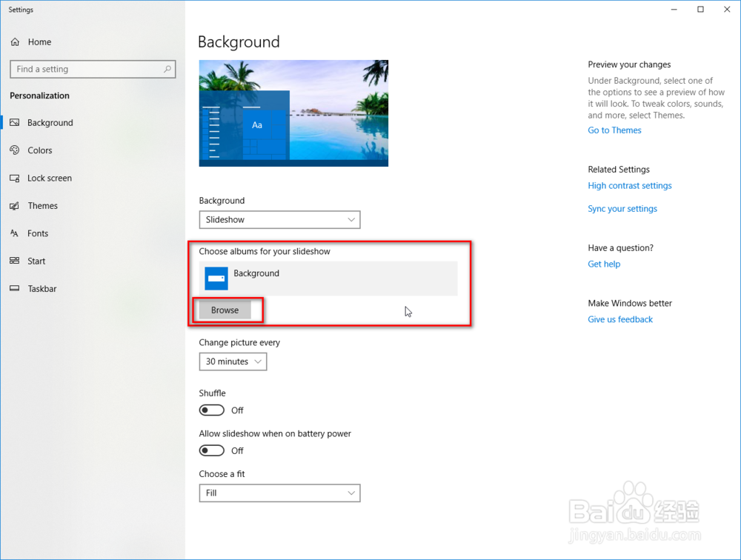Image resolution: width=741 pixels, height=560 pixels.
Task: Click the search magnifier icon
Action: pyautogui.click(x=167, y=69)
